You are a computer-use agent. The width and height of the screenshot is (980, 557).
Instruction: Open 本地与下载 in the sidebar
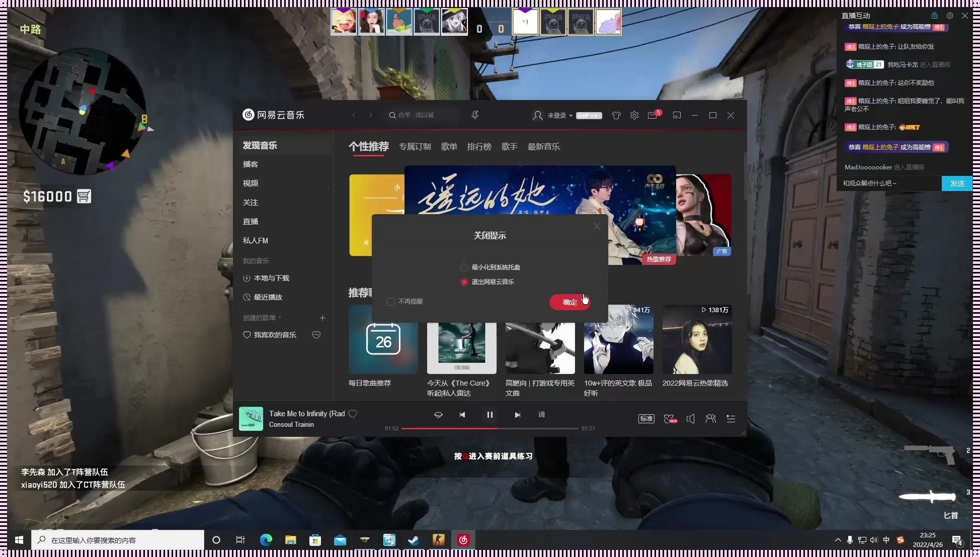[266, 278]
